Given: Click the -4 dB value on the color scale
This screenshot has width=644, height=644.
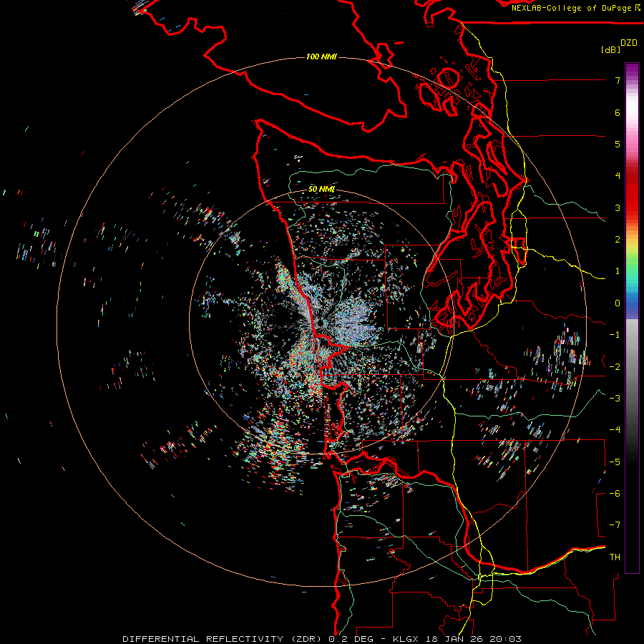Looking at the screenshot, I should tap(615, 430).
